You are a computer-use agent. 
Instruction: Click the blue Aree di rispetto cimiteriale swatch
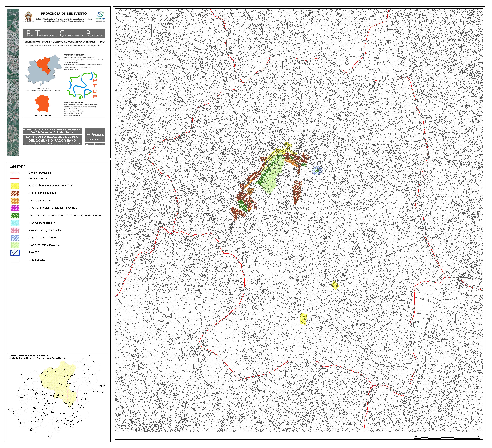[15, 238]
